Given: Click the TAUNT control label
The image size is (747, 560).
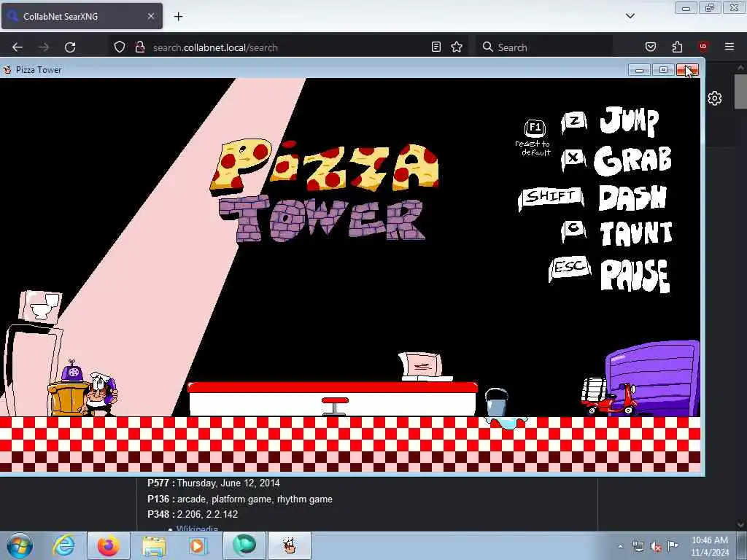Looking at the screenshot, I should click(635, 233).
